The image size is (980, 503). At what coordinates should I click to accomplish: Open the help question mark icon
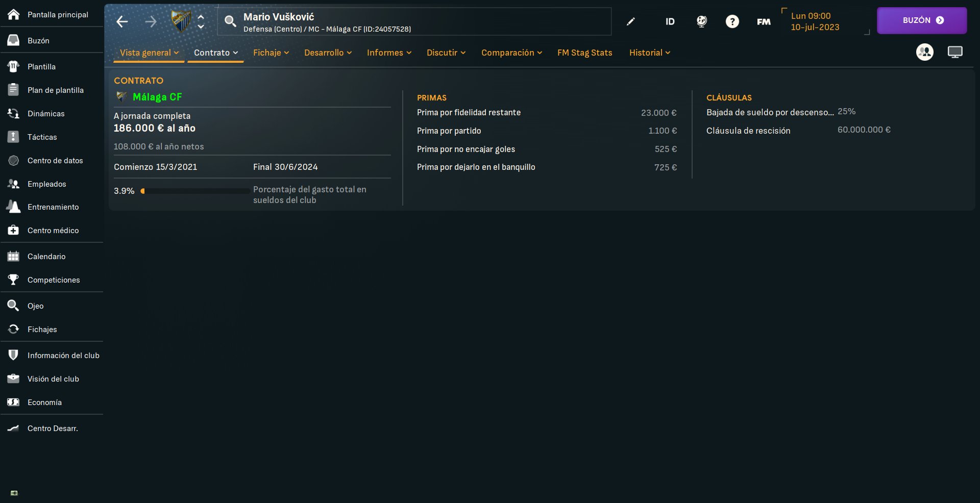[x=732, y=21]
